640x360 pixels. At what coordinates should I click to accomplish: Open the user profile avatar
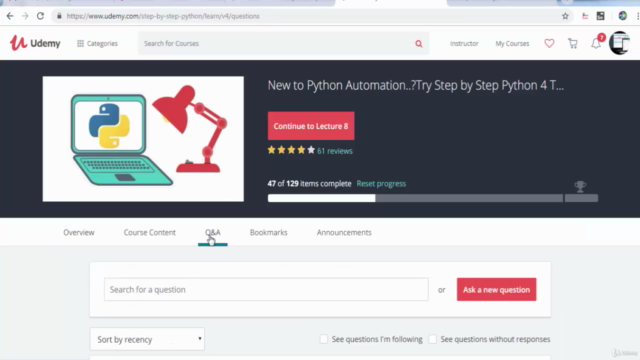620,43
